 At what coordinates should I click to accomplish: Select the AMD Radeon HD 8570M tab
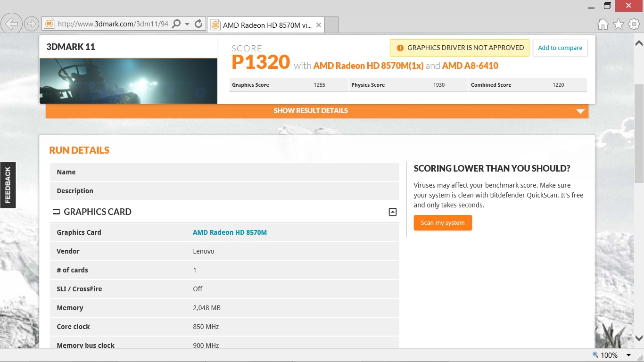click(267, 25)
